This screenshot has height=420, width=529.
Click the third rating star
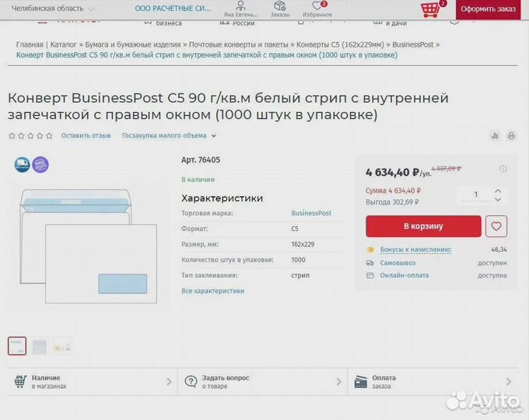[30, 135]
